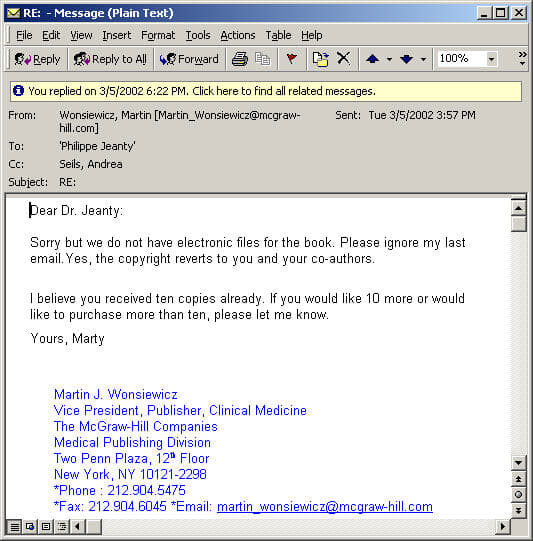Click the Copy icon in toolbar
This screenshot has width=533, height=541.
click(263, 59)
